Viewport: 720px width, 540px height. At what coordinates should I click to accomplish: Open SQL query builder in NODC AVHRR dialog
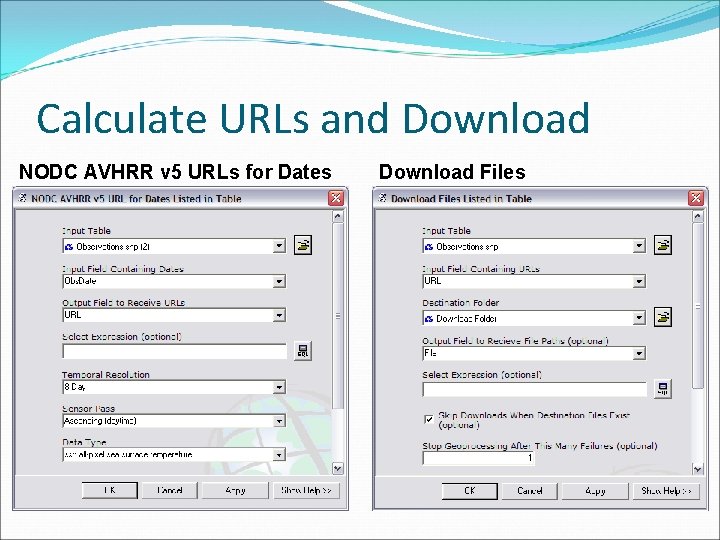click(303, 351)
